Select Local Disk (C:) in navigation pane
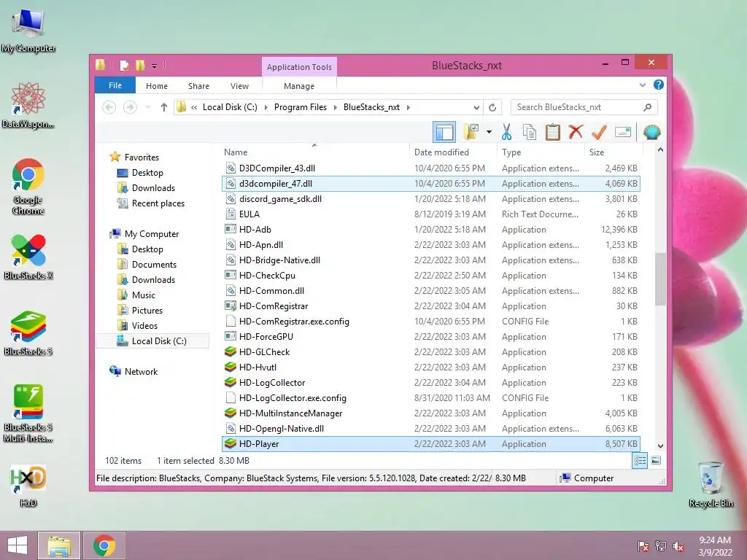Screen dimensions: 747x560 [x=152, y=341]
